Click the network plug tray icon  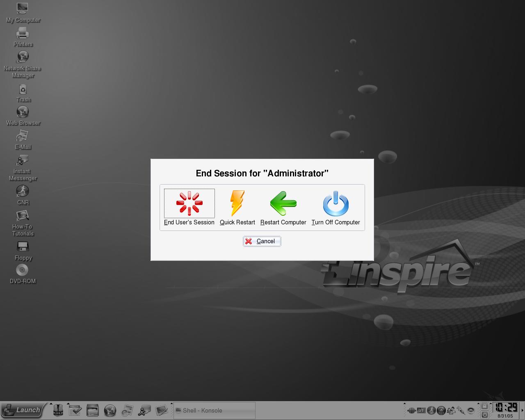click(411, 410)
